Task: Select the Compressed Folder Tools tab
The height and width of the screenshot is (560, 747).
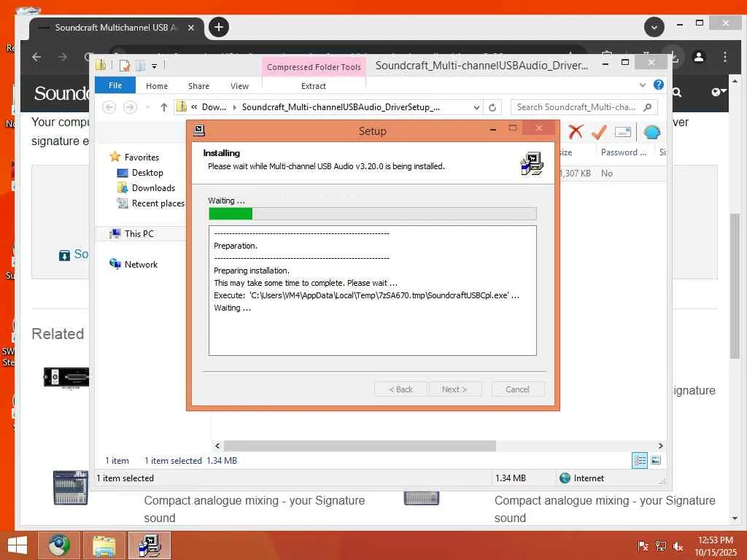Action: 314,67
